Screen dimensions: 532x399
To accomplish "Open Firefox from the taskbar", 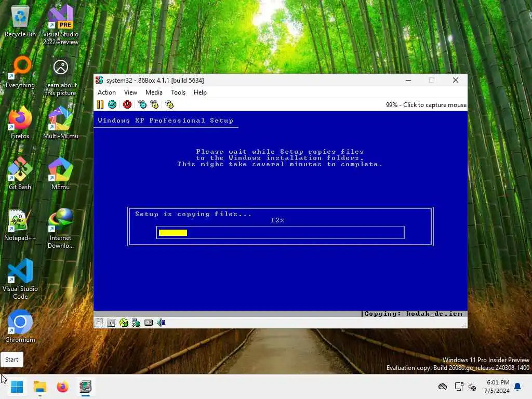I will tap(63, 387).
